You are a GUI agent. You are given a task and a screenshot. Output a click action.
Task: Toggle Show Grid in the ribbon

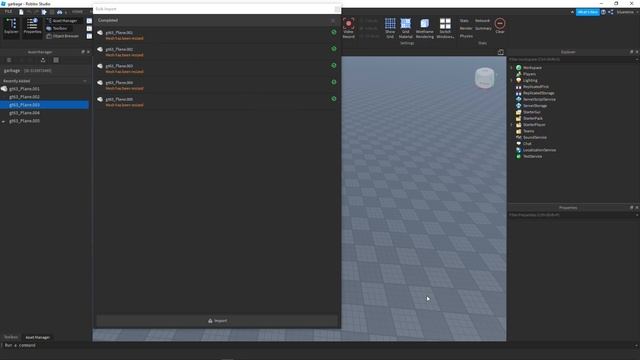(390, 28)
